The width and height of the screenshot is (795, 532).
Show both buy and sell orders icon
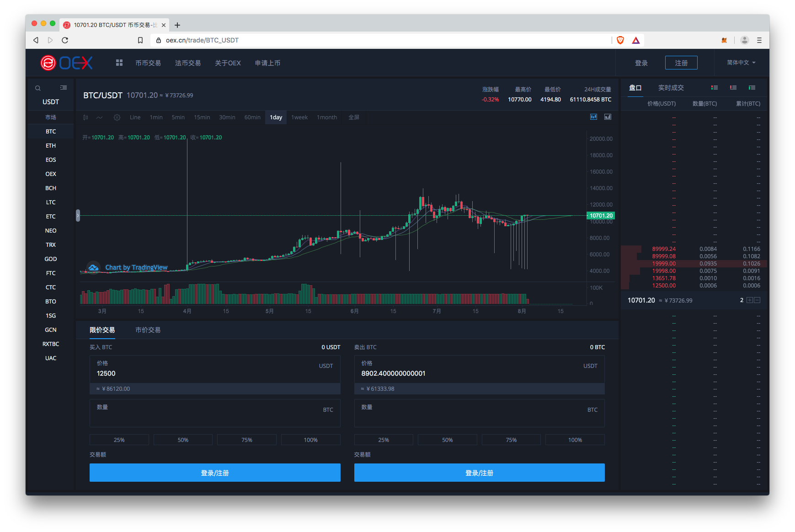coord(715,87)
